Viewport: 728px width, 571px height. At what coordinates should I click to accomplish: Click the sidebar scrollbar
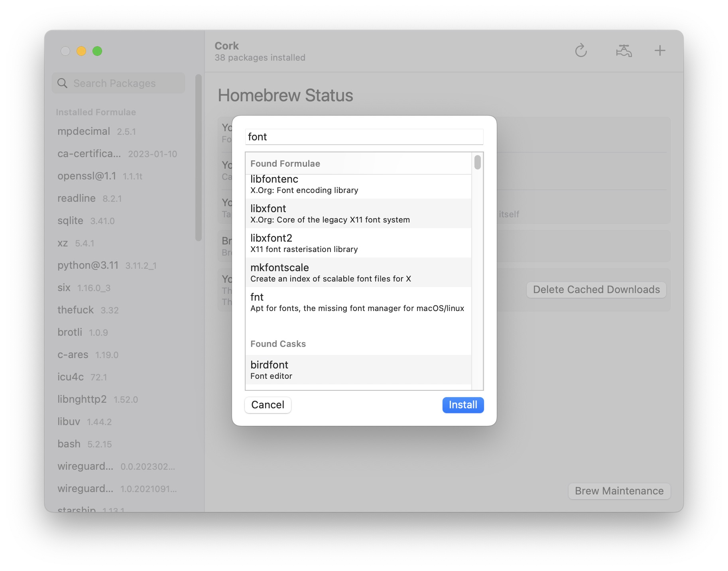coord(198,158)
